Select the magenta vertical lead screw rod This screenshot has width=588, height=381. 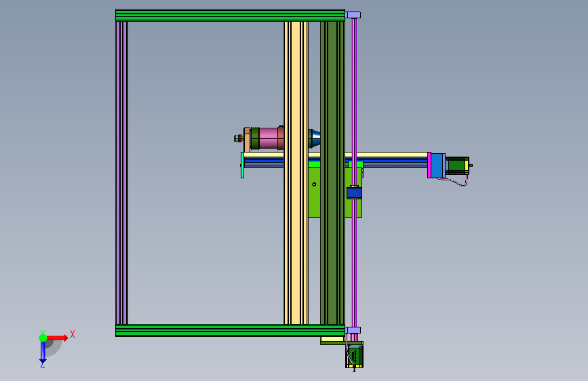pyautogui.click(x=354, y=173)
